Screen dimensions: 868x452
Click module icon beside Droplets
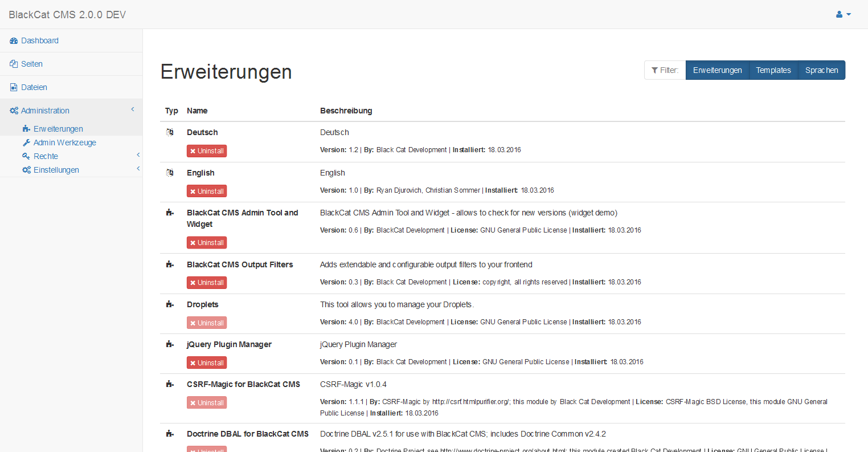(170, 304)
